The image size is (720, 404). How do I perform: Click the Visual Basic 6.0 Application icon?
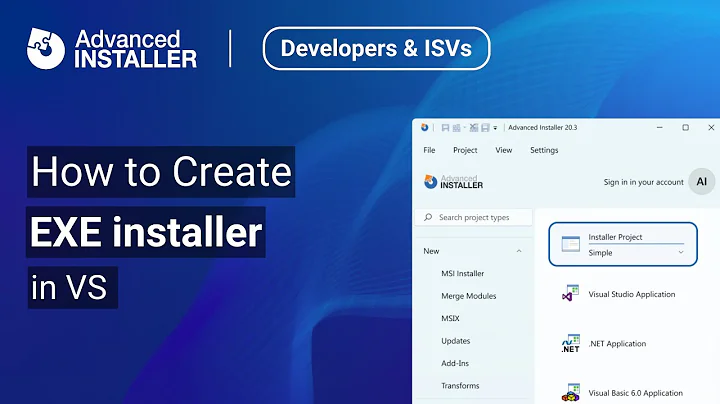[x=571, y=393]
